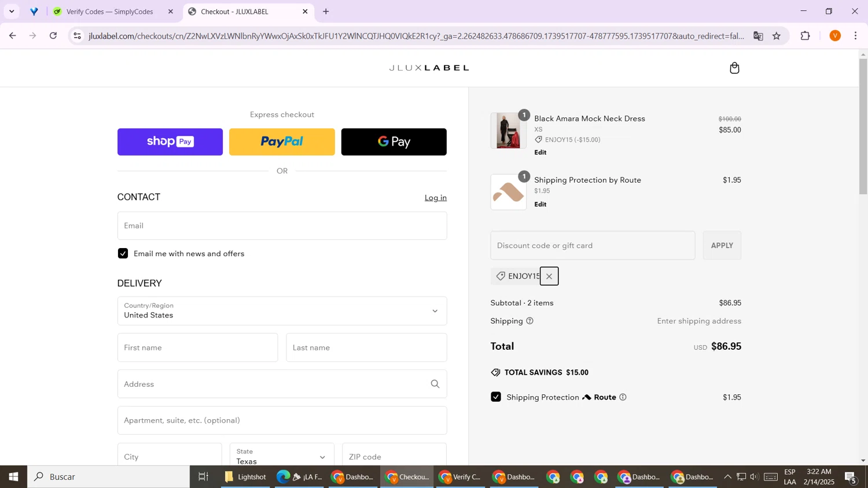Click the browser reload icon

point(53,36)
